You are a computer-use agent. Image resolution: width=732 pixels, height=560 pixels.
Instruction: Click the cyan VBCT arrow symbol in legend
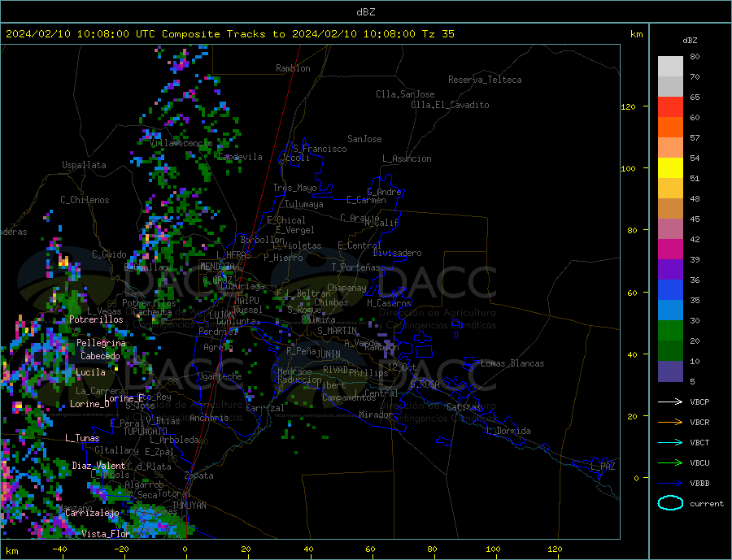click(x=670, y=442)
